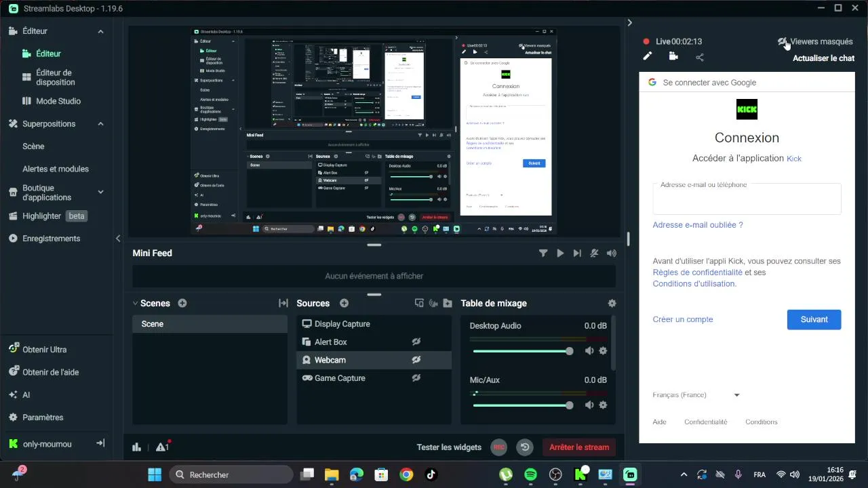The height and width of the screenshot is (488, 868).
Task: Click the edit stream info pencil icon
Action: point(647,57)
